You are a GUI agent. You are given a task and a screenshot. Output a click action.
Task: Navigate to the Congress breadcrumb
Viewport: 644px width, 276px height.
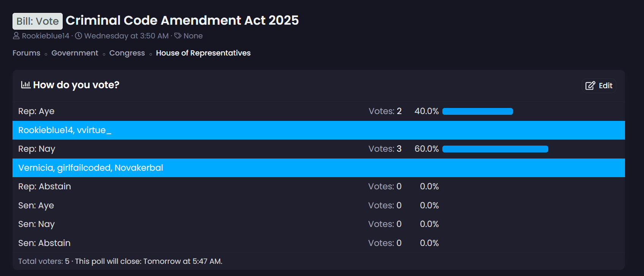click(x=127, y=53)
